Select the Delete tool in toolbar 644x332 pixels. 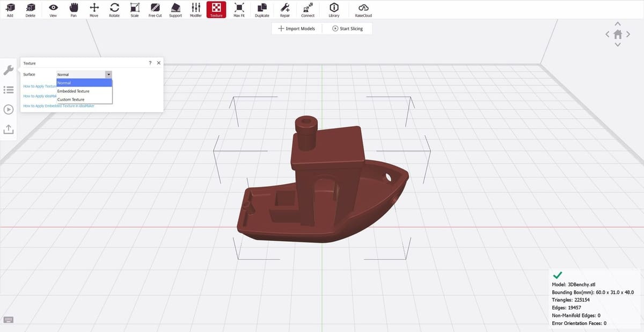[31, 10]
